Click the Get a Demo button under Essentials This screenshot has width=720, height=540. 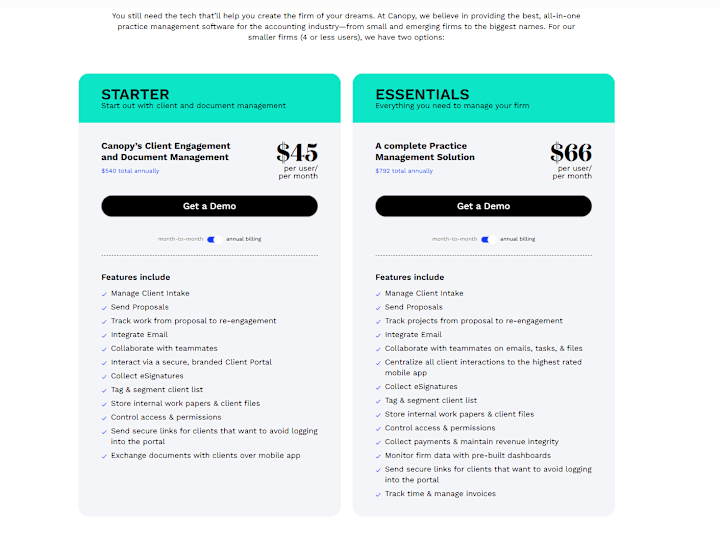click(483, 206)
